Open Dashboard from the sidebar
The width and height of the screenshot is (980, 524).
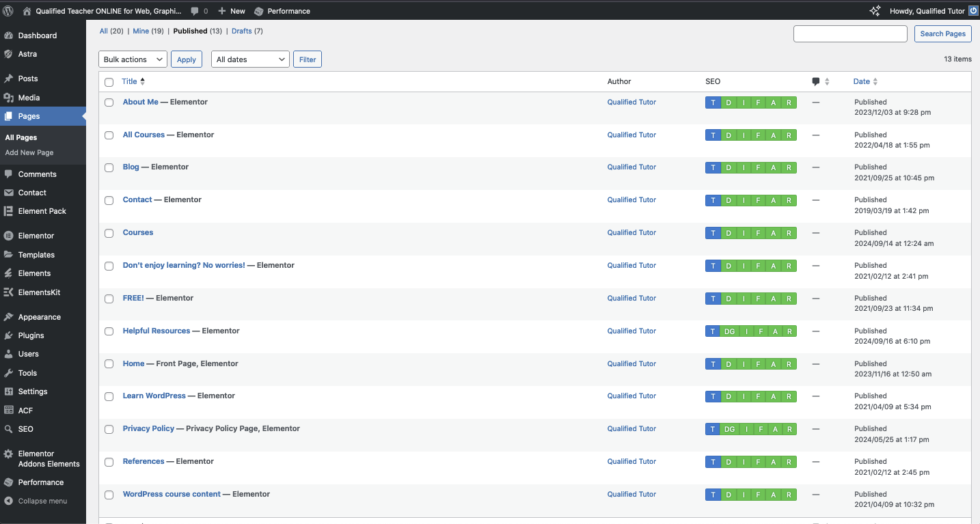pos(38,36)
